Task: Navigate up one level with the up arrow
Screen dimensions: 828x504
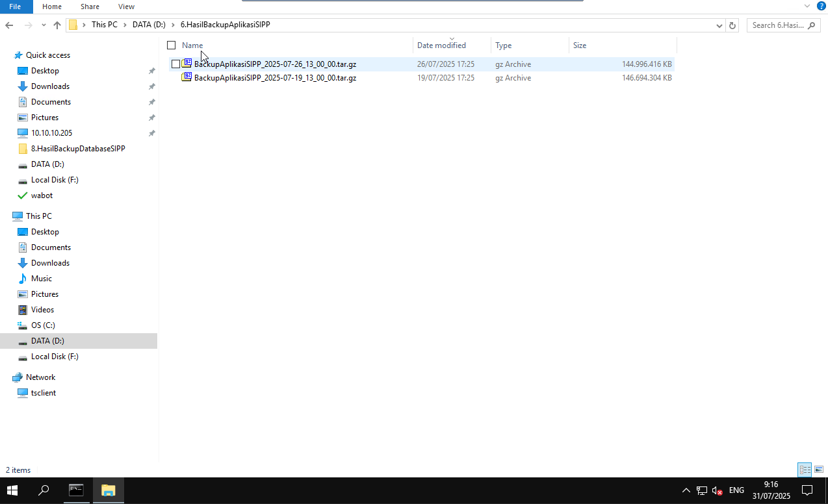Action: click(x=57, y=25)
